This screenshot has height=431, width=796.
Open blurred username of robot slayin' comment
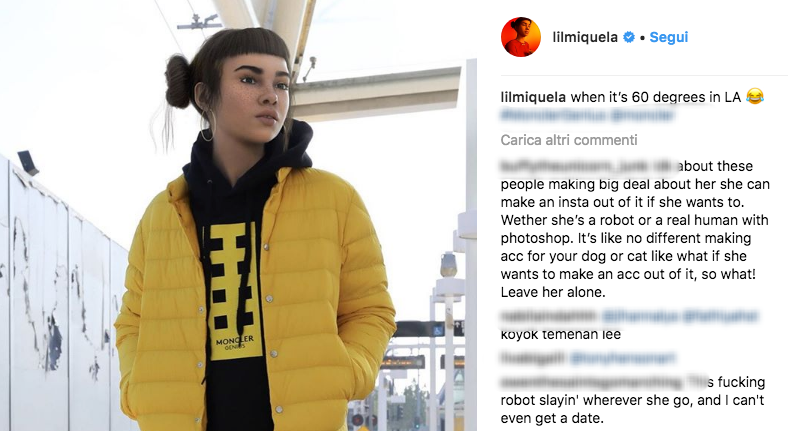click(x=592, y=382)
